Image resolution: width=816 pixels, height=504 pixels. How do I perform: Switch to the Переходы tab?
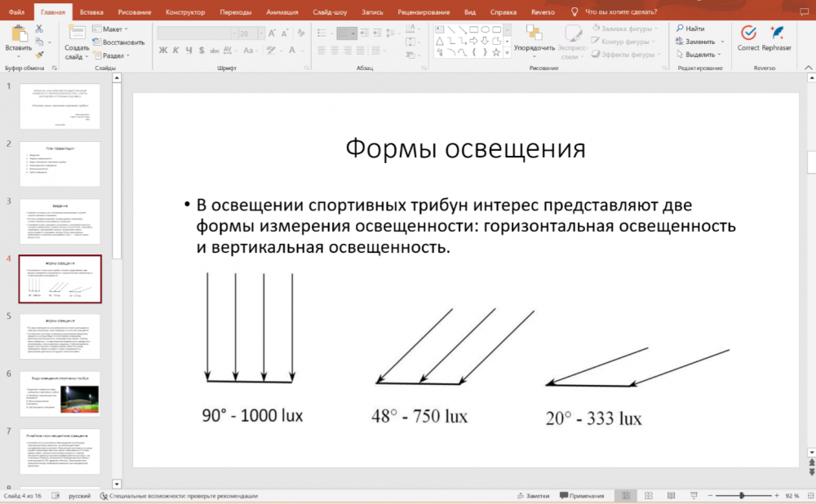point(235,11)
